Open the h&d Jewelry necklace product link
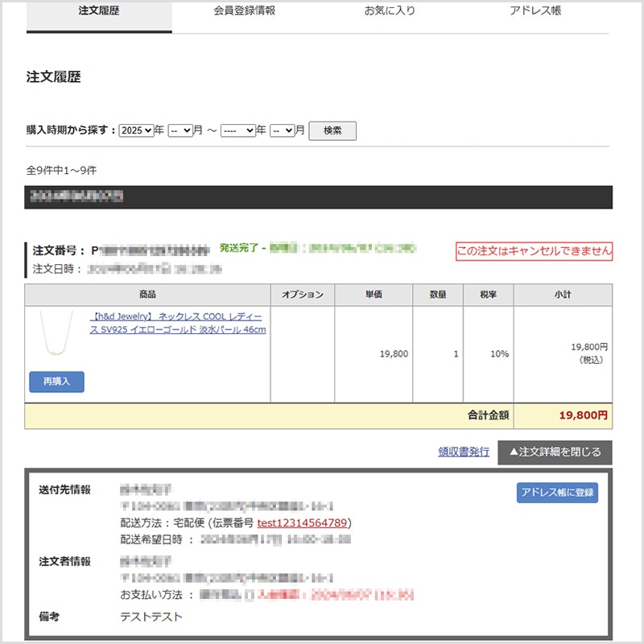Screen dimensions: 644x644 coord(178,324)
